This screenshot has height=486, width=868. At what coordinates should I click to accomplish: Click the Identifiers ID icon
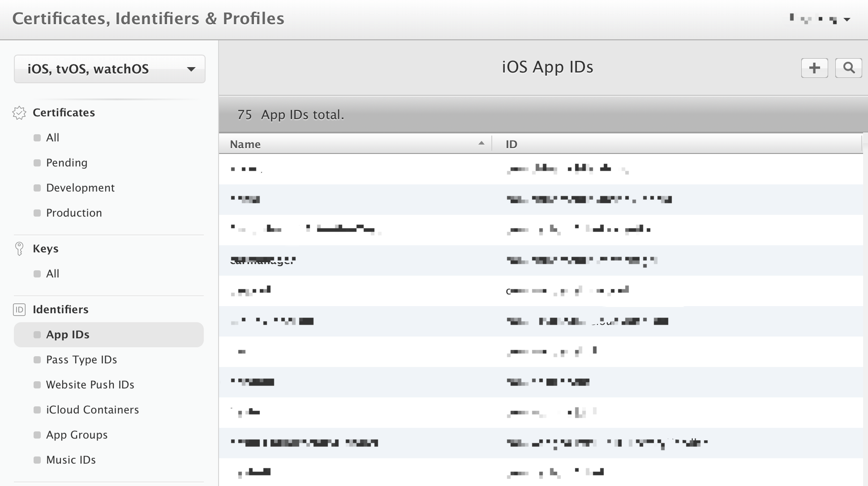tap(19, 310)
